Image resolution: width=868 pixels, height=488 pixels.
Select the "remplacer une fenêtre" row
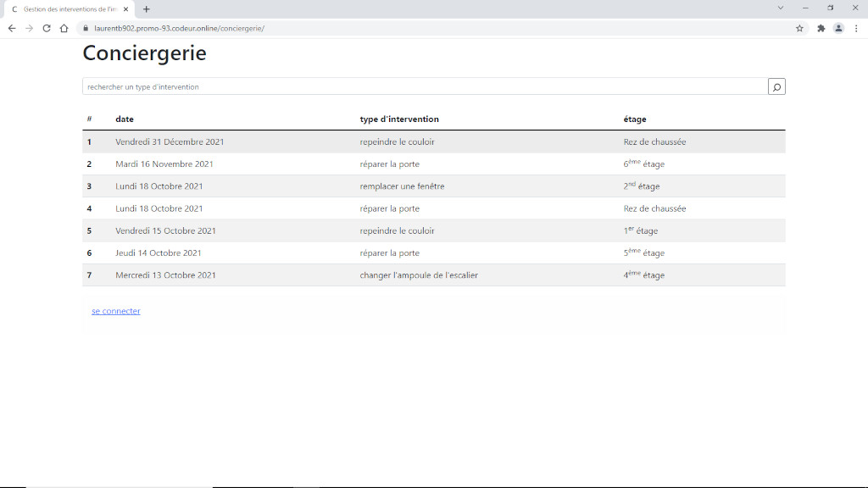coord(402,186)
